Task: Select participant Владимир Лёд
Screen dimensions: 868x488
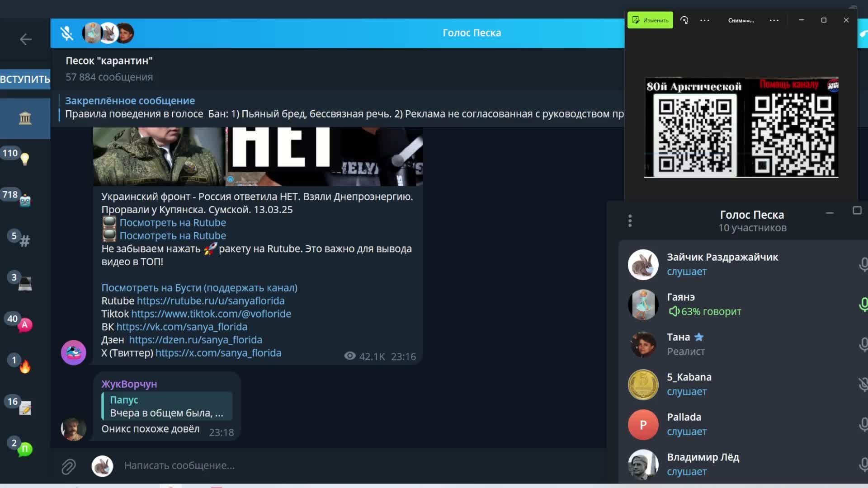Action: tap(743, 464)
